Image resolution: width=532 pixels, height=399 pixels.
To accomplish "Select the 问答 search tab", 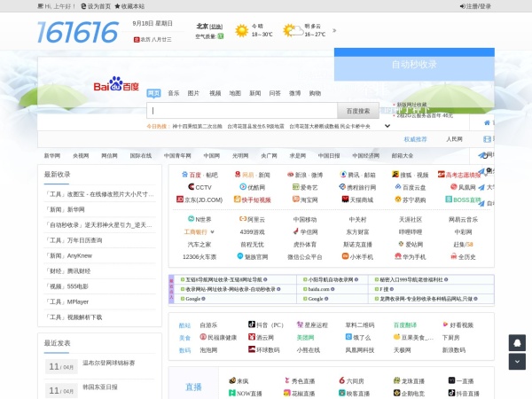I will (x=275, y=93).
